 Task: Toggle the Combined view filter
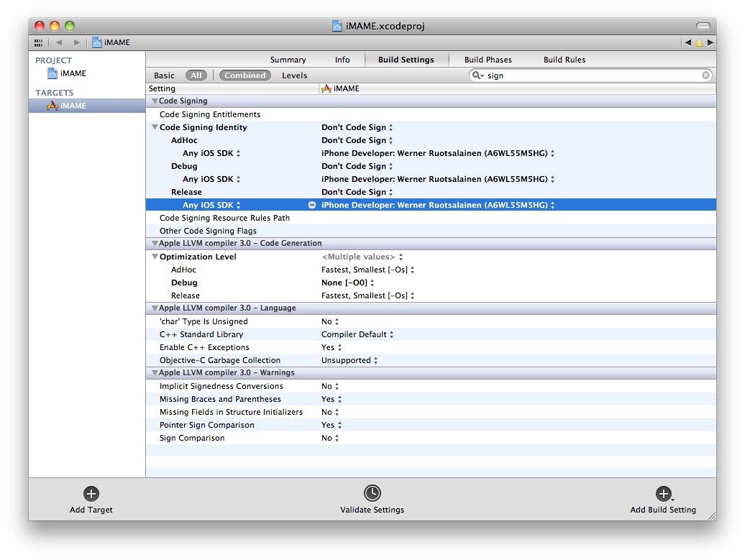tap(245, 75)
